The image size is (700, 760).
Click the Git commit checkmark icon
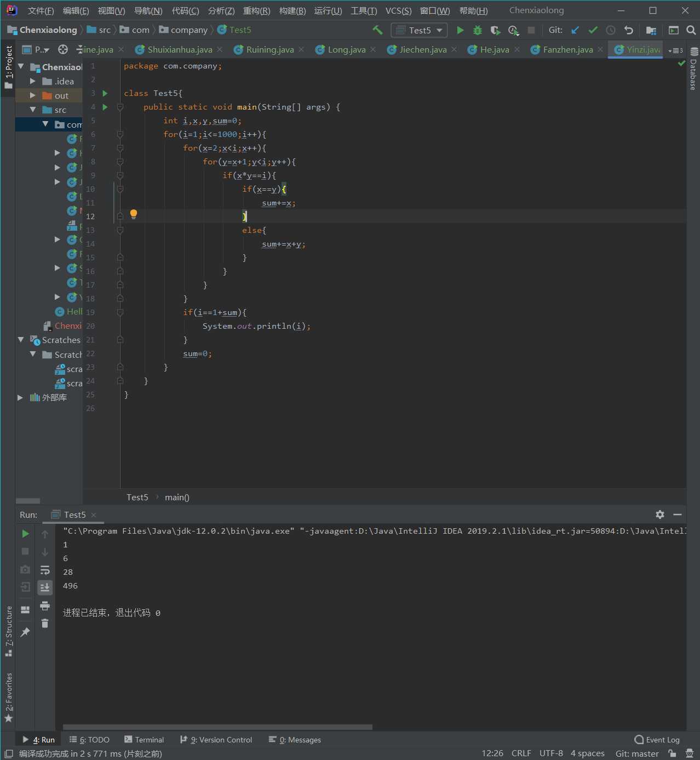[x=593, y=30]
